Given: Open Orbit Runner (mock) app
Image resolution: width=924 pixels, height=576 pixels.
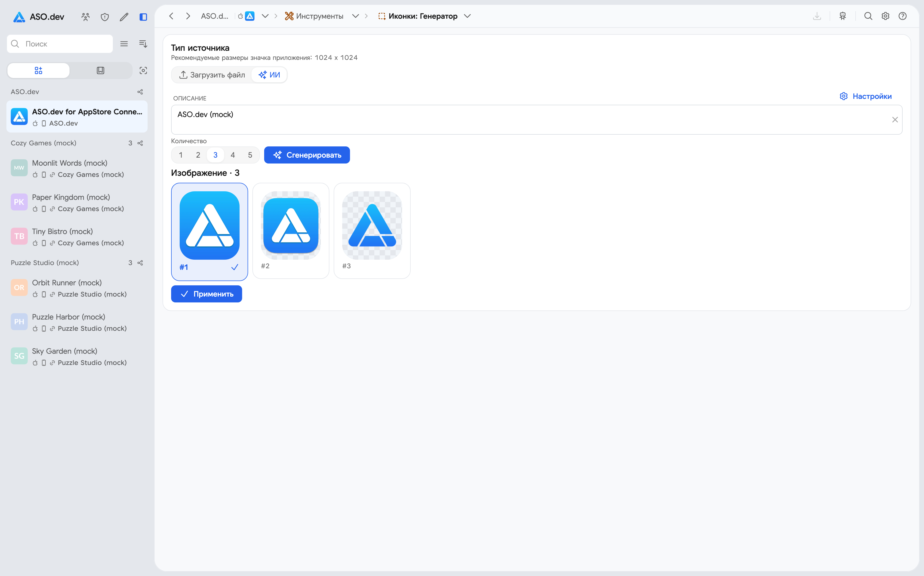Looking at the screenshot, I should 77,288.
